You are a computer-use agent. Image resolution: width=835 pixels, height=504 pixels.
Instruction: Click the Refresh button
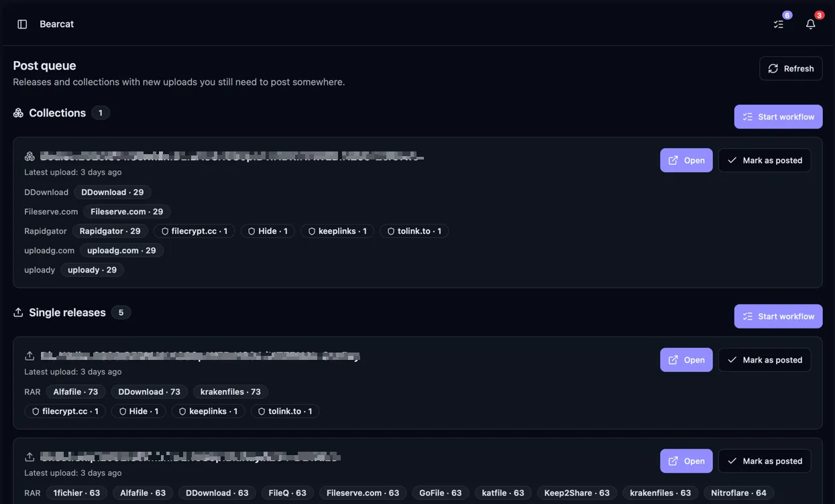point(791,68)
